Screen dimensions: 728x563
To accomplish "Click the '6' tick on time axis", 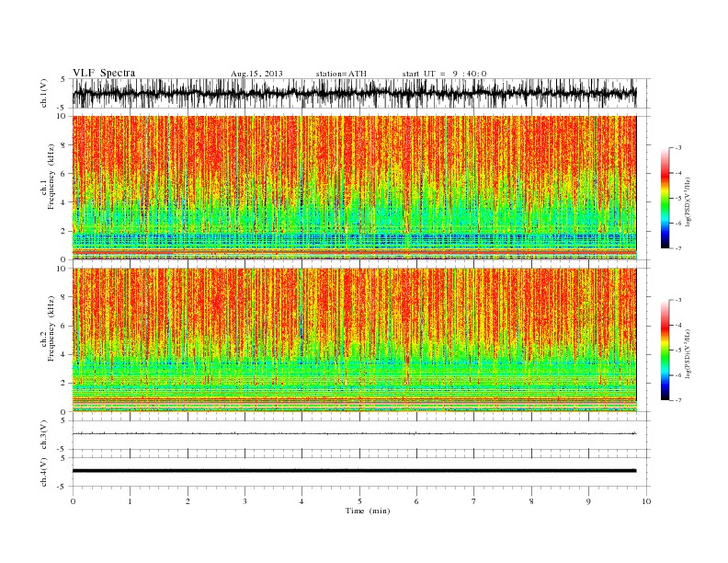I will (416, 501).
